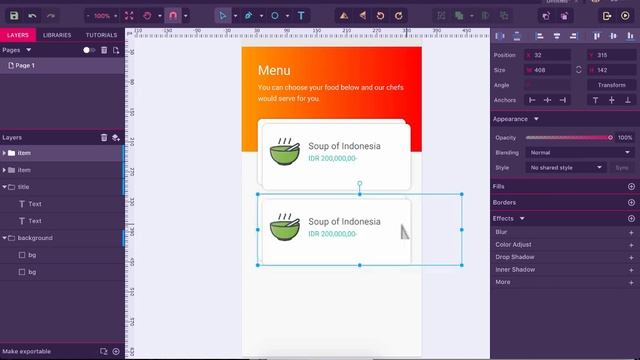Toggle right anchor
The width and height of the screenshot is (640, 360).
point(563,100)
